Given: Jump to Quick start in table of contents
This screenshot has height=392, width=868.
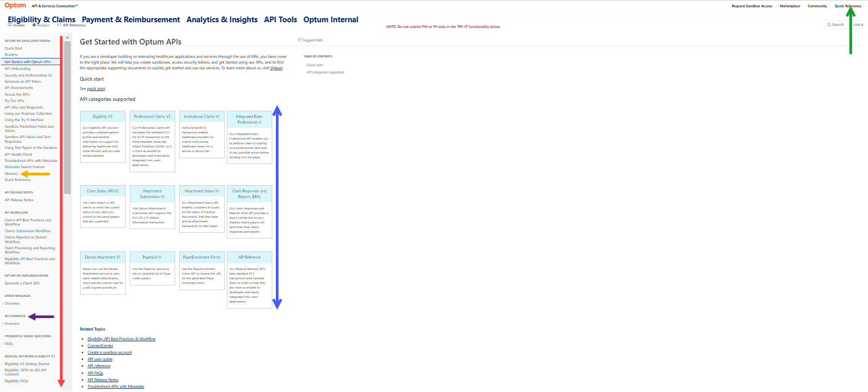Looking at the screenshot, I should click(x=315, y=65).
